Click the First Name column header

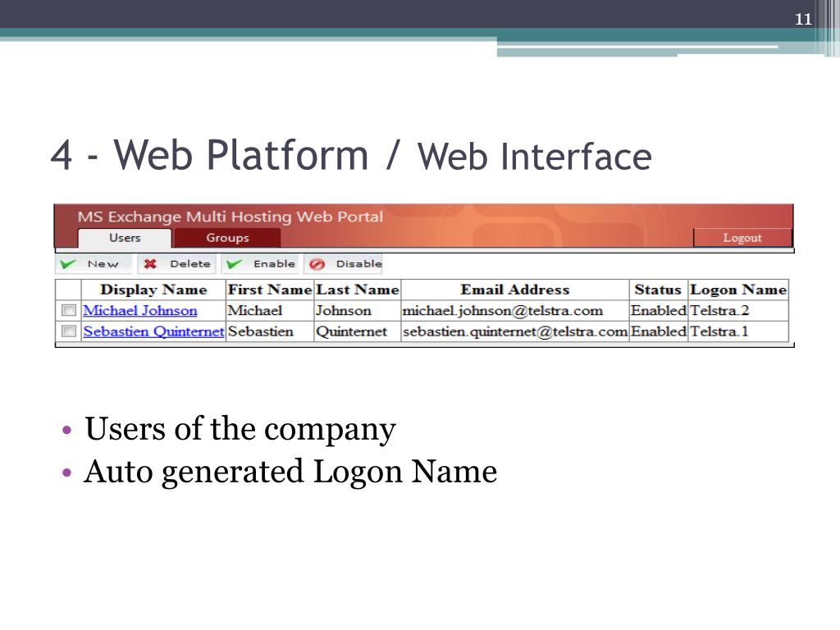270,290
